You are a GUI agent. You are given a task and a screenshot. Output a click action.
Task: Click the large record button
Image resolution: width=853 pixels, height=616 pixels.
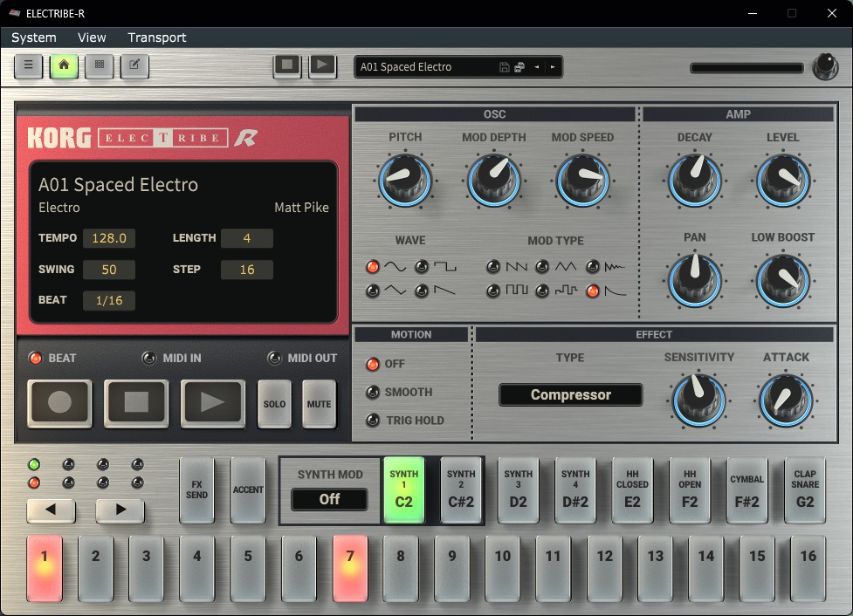tap(60, 403)
